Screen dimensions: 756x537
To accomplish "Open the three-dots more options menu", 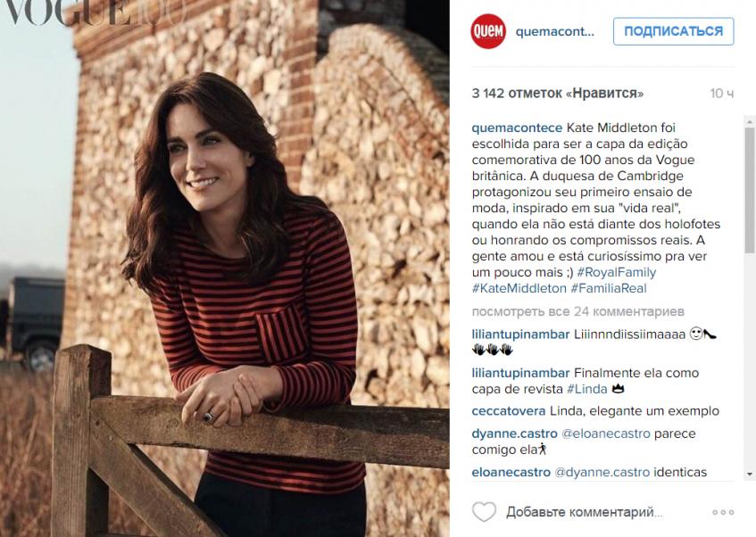I will (723, 512).
